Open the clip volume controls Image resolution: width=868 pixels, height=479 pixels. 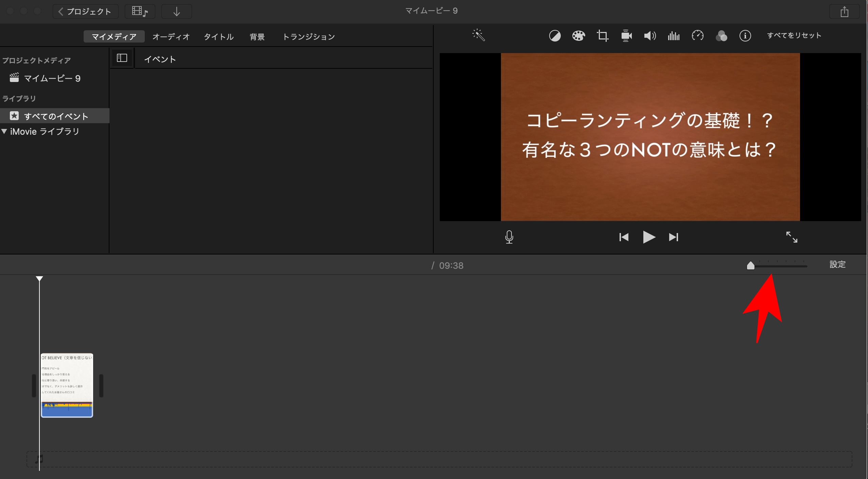649,35
